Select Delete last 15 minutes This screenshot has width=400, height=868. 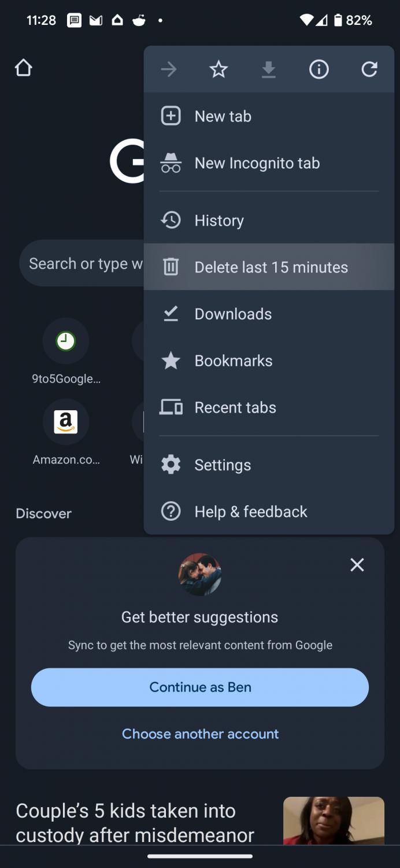(271, 267)
